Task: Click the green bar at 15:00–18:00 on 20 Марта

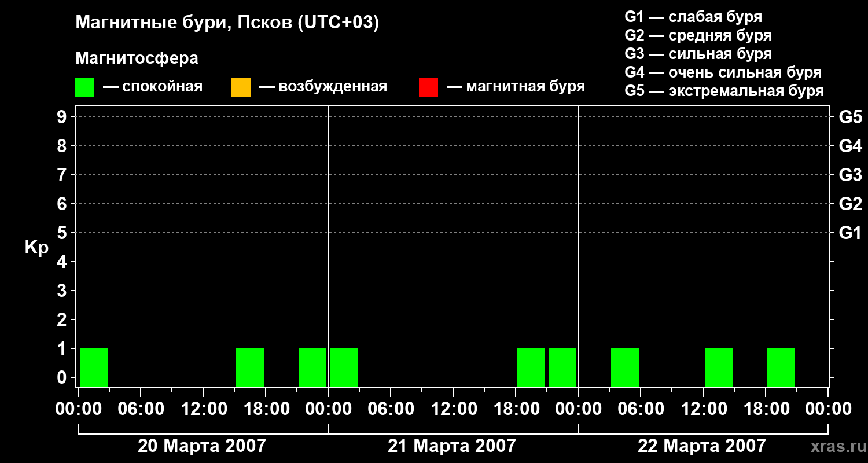Action: 250,368
